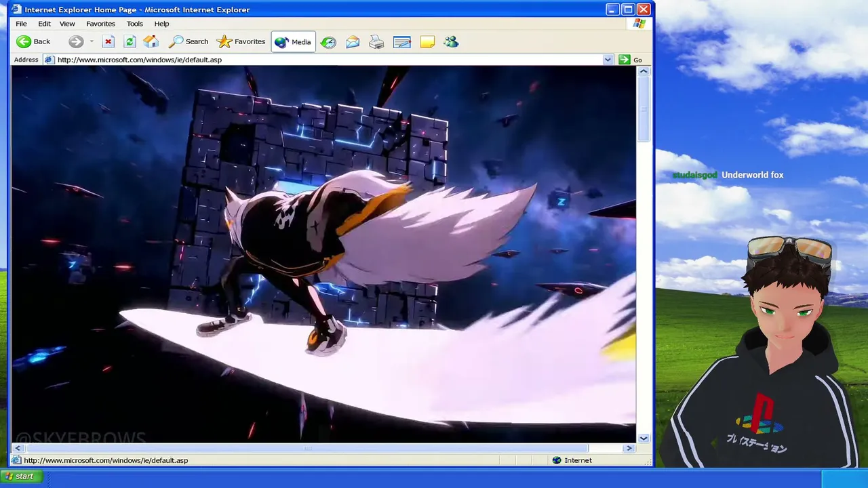Click the Edit page toolbar icon
Image resolution: width=868 pixels, height=488 pixels.
coord(401,42)
